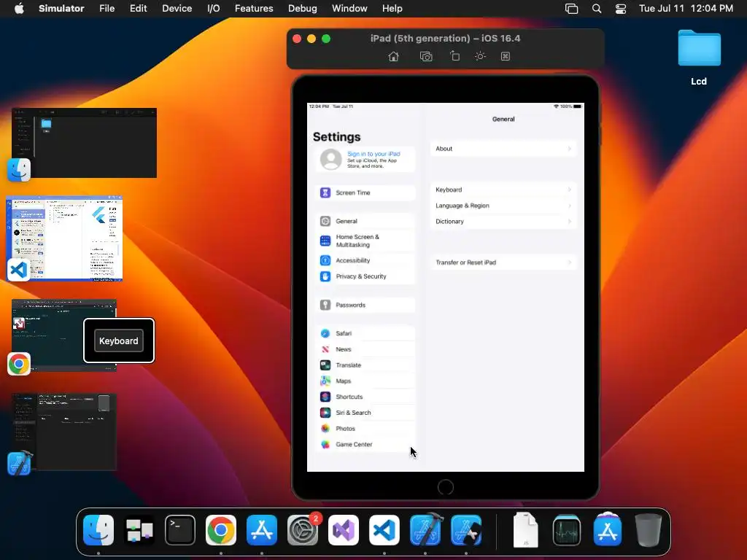
Task: Open the Accessibility settings icon
Action: tap(325, 260)
